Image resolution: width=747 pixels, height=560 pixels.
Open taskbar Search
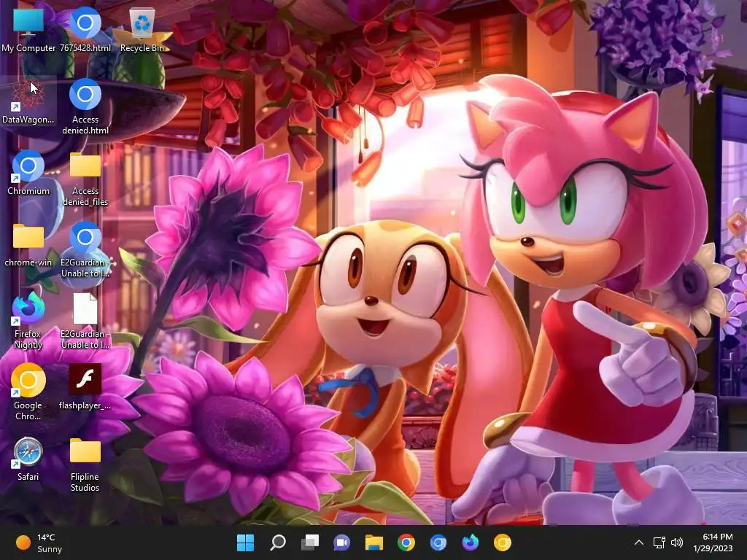click(278, 542)
